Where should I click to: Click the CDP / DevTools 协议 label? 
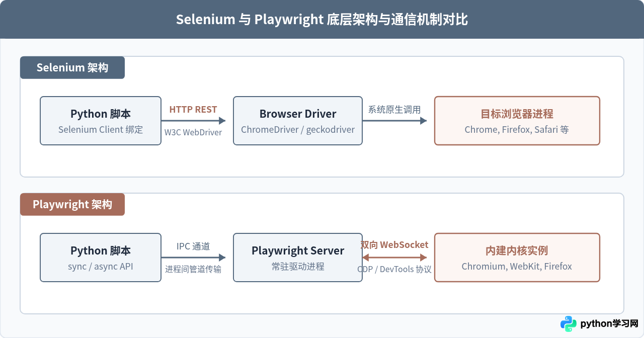[394, 269]
